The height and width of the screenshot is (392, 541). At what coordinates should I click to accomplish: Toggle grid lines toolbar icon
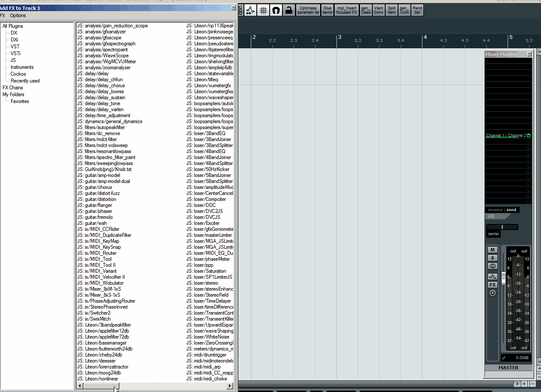[263, 10]
